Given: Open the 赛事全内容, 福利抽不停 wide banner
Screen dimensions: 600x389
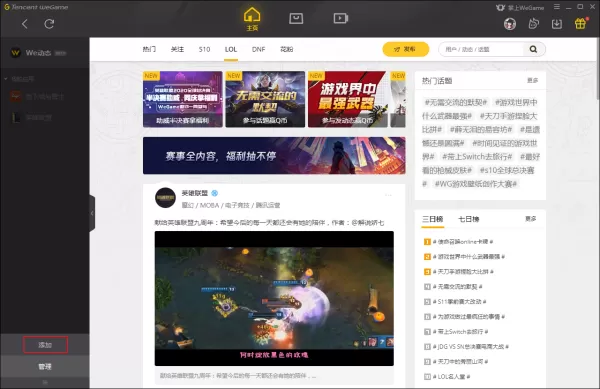Looking at the screenshot, I should (x=274, y=156).
